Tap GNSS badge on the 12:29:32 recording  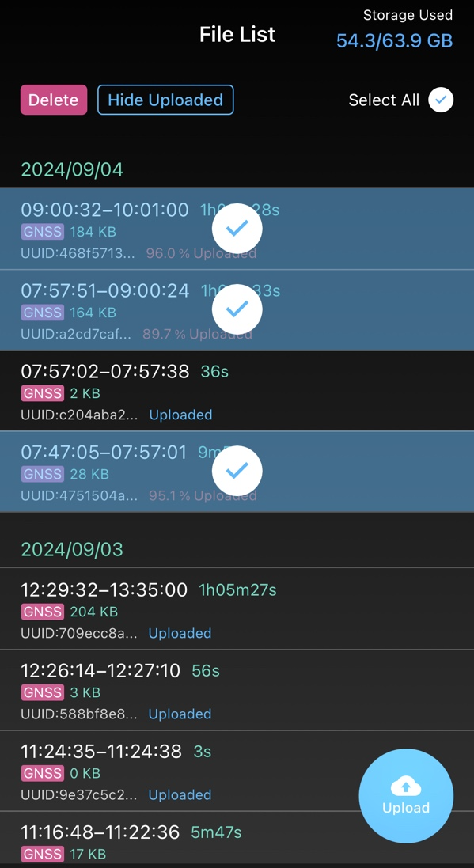tap(42, 612)
